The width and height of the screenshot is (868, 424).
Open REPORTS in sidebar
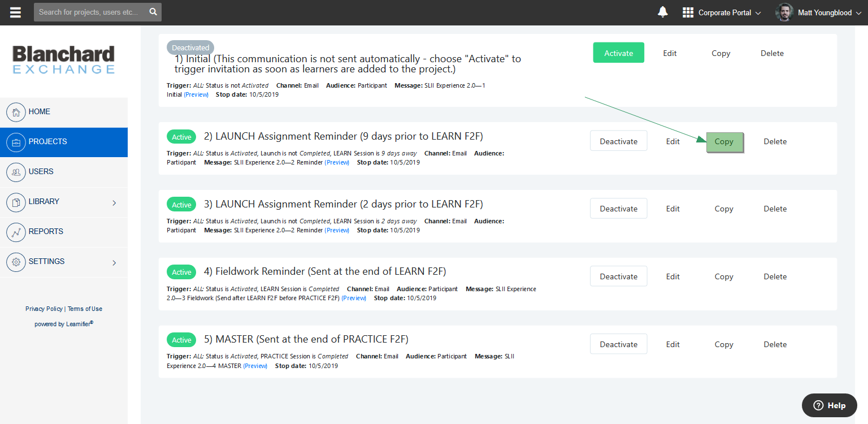(64, 232)
